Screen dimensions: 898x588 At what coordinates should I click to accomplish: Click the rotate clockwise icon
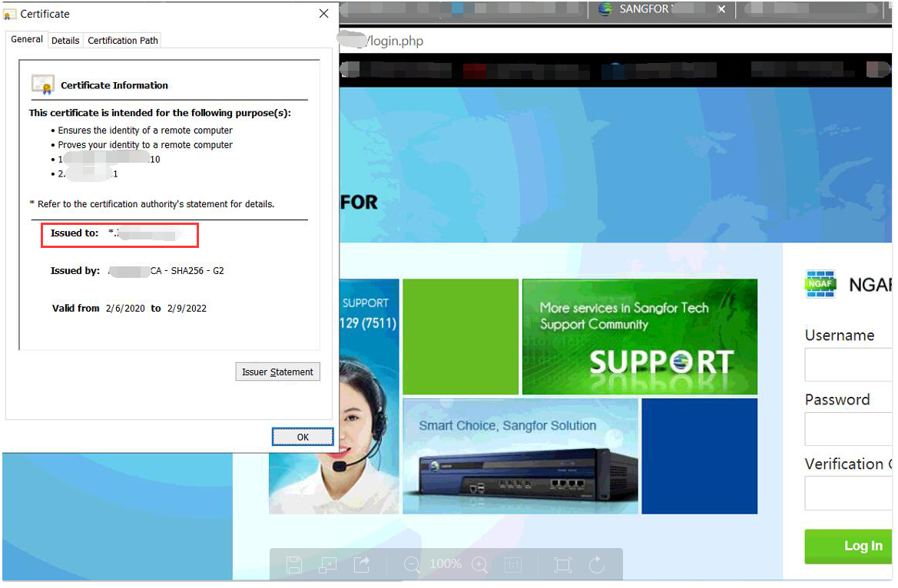pyautogui.click(x=597, y=566)
